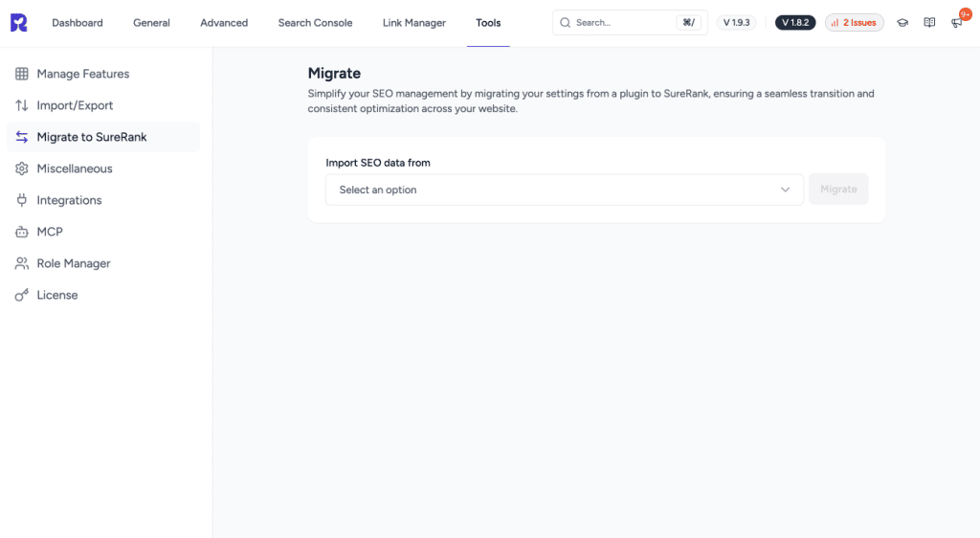980x538 pixels.
Task: Click the Integrations plug icon
Action: coord(22,200)
